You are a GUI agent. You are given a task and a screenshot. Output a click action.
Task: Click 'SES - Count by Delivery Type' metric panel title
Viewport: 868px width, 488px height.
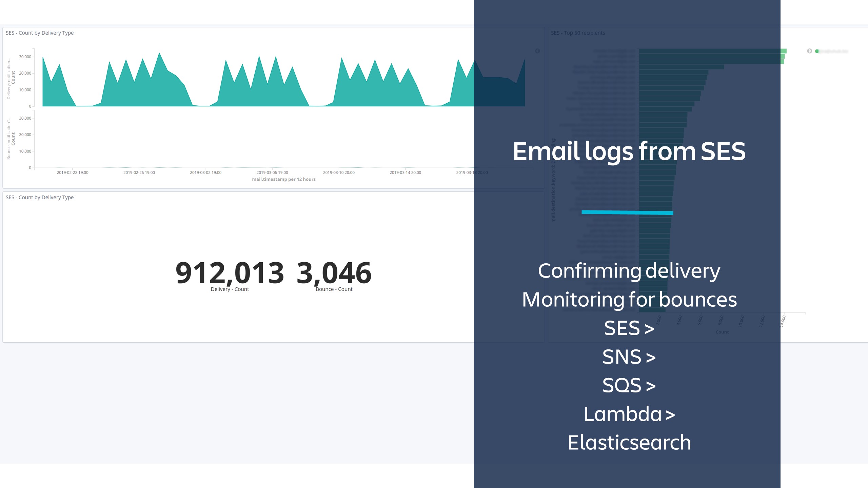pyautogui.click(x=40, y=197)
